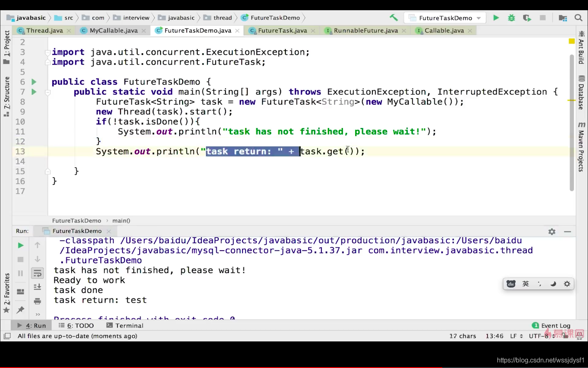
Task: Click restore layout icon in Run panel
Action: point(20,292)
